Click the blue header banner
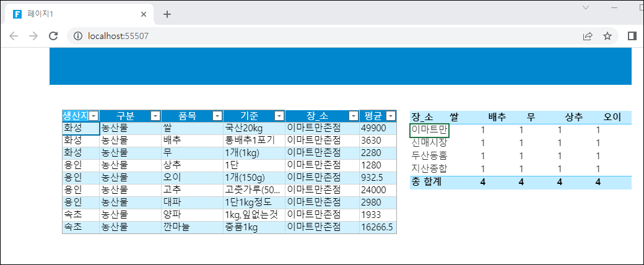The width and height of the screenshot is (644, 265). (x=340, y=66)
